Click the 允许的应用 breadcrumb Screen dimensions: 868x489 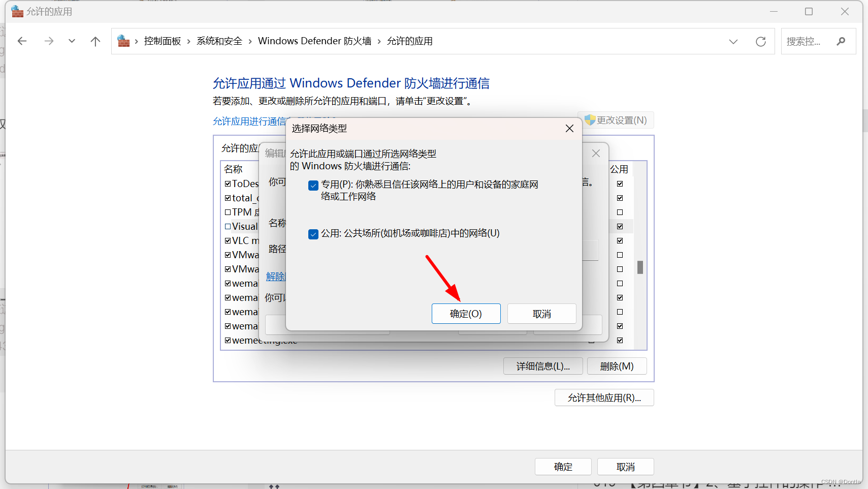[410, 41]
